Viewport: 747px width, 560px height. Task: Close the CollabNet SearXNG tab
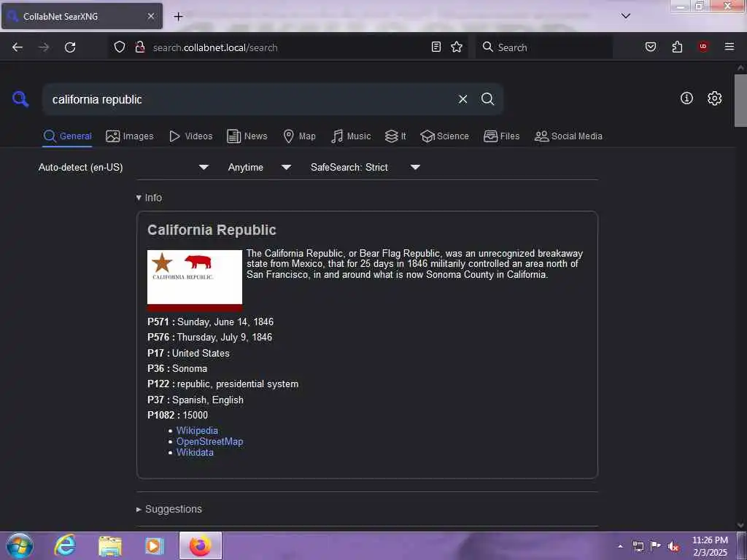click(x=151, y=16)
